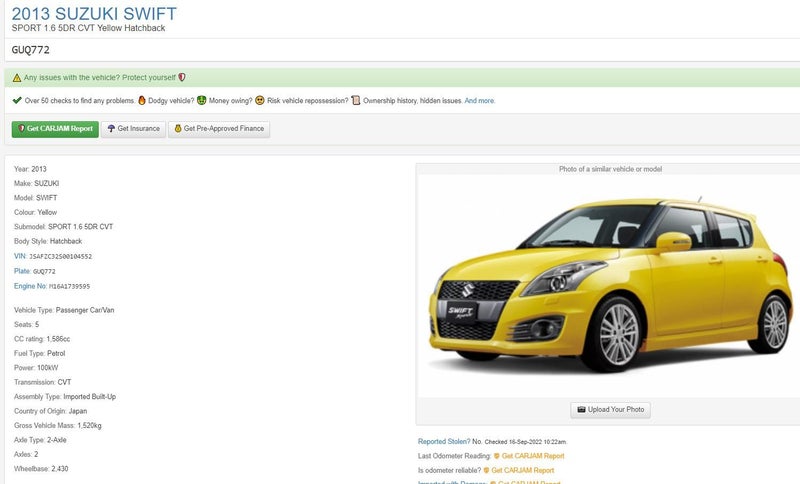
Task: Click the 'Transmission: CVT' row
Action: [x=42, y=382]
